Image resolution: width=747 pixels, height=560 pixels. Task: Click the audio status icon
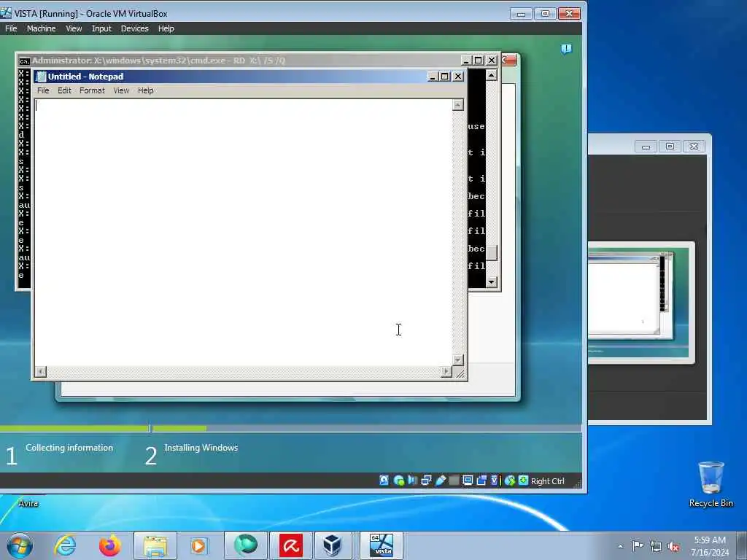click(413, 481)
